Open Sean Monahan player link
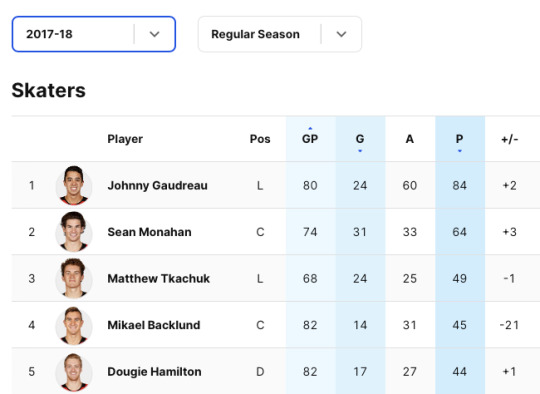This screenshot has height=394, width=540. pos(149,232)
